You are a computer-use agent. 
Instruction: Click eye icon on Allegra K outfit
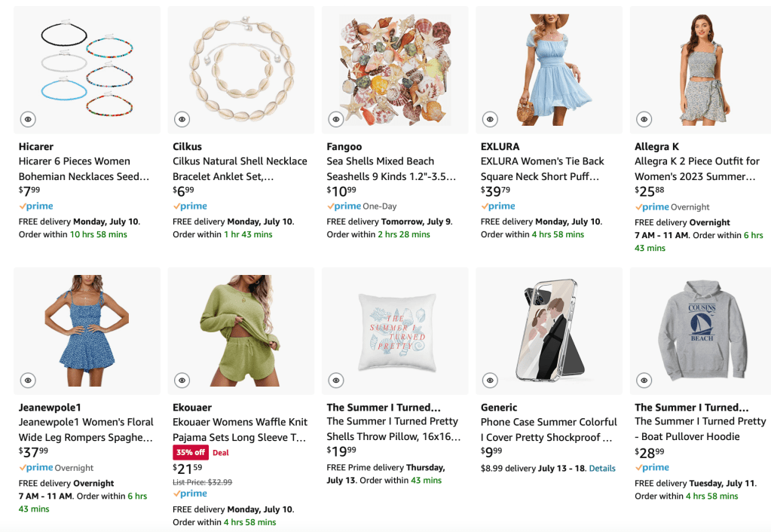[644, 119]
